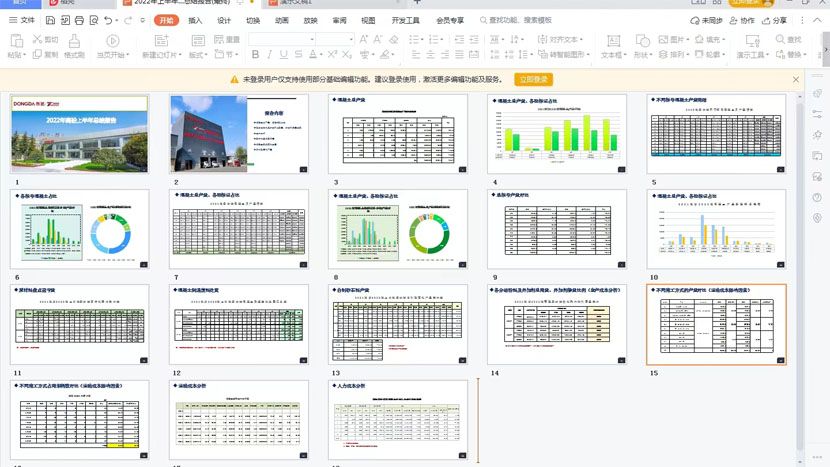Toggle Bold formatting
Screen dimensions: 830x467
pyautogui.click(x=255, y=55)
